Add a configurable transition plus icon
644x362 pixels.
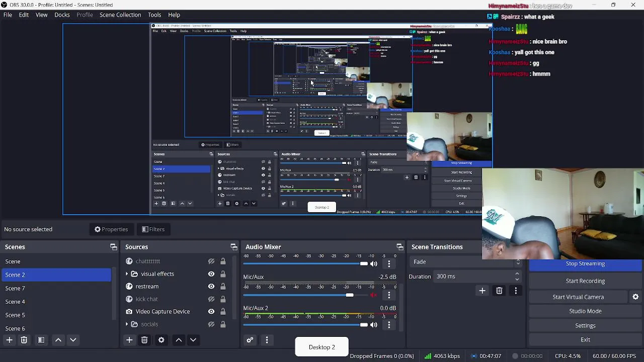point(482,291)
